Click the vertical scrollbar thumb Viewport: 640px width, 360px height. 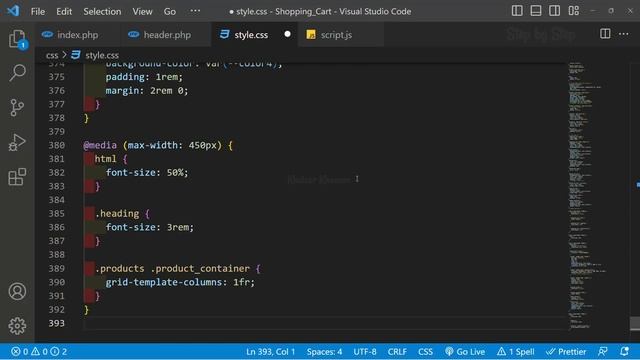point(635,323)
